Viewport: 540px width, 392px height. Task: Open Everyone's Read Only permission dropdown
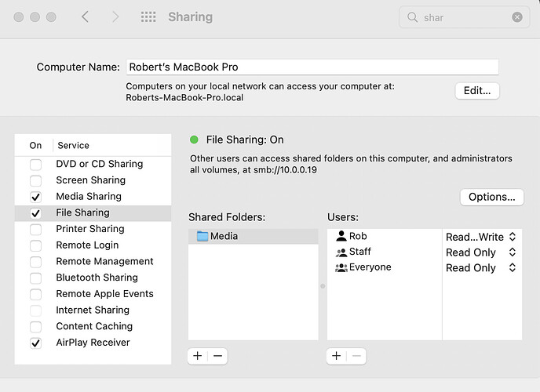click(x=481, y=268)
